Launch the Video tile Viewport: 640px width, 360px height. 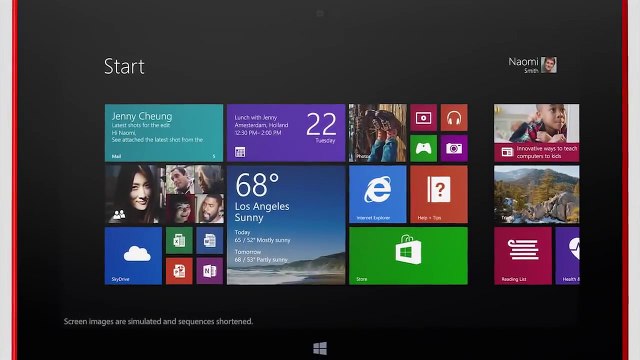[x=423, y=118]
